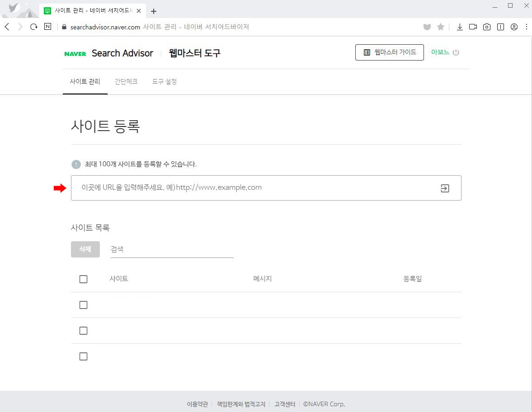Go forward with the browser forward arrow
The height and width of the screenshot is (412, 532).
[20, 27]
